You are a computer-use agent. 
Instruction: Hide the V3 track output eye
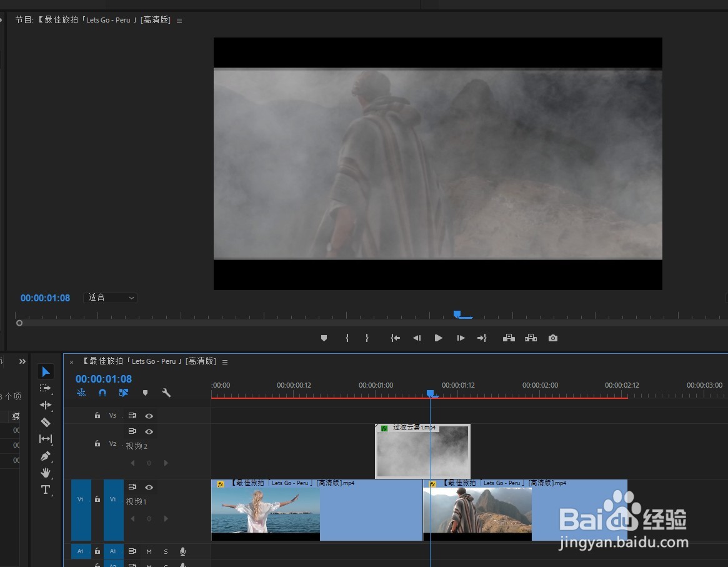[x=149, y=416]
